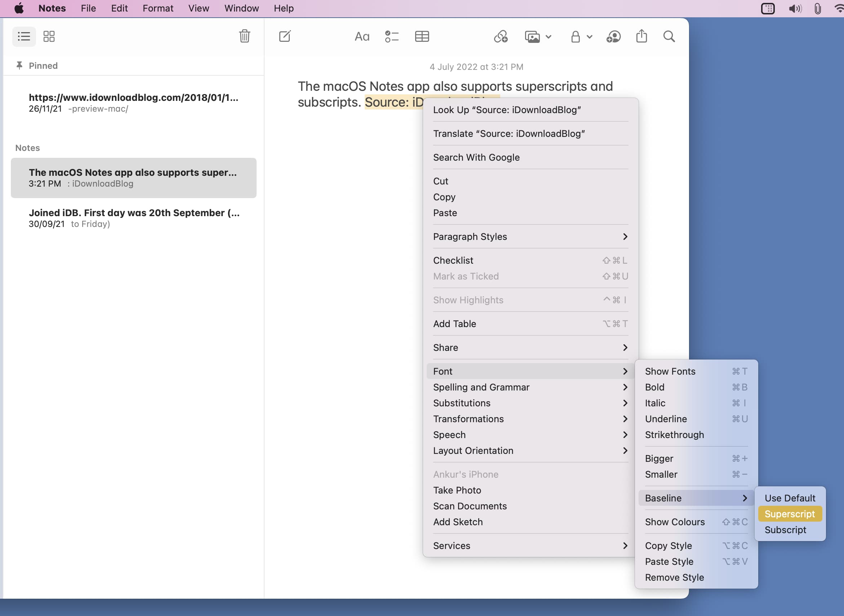Open the Speech submenu
Viewport: 844px width, 616px height.
coord(530,435)
